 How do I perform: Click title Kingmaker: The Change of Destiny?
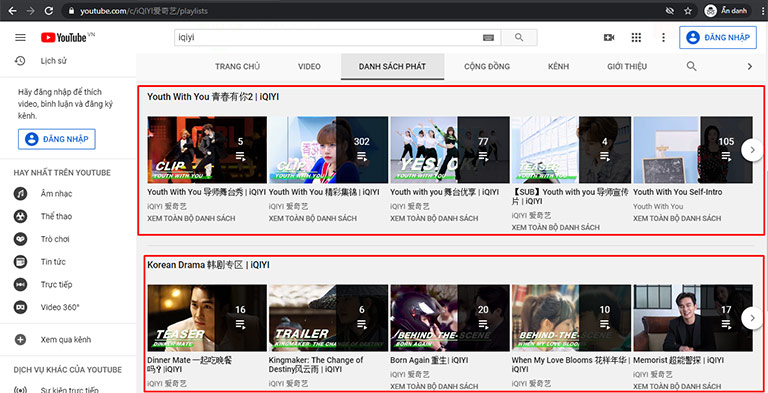[316, 365]
